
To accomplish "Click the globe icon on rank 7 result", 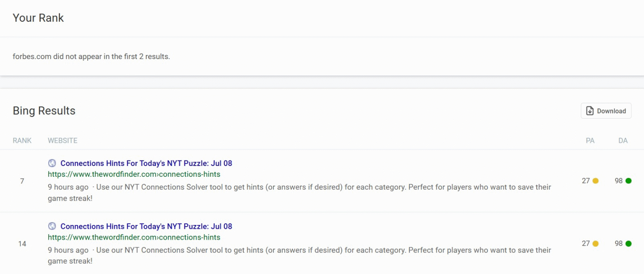I will point(52,163).
